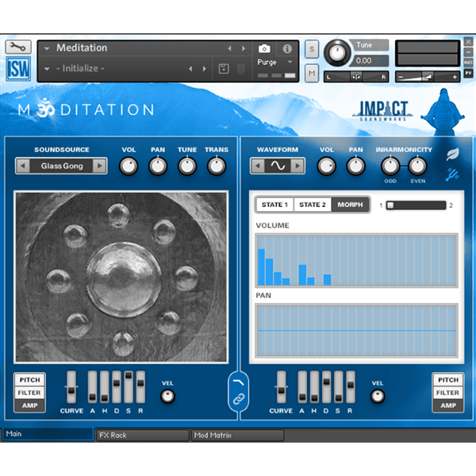Toggle the PV button in Kontakt header

pos(468,73)
